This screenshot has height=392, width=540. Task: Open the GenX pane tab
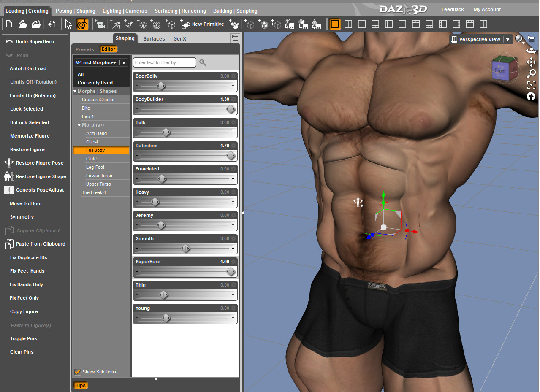pos(180,38)
